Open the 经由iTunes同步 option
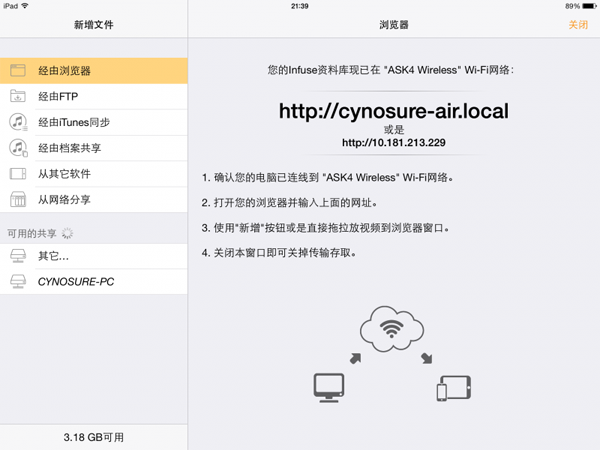Screen dimensions: 600x450 (94, 122)
